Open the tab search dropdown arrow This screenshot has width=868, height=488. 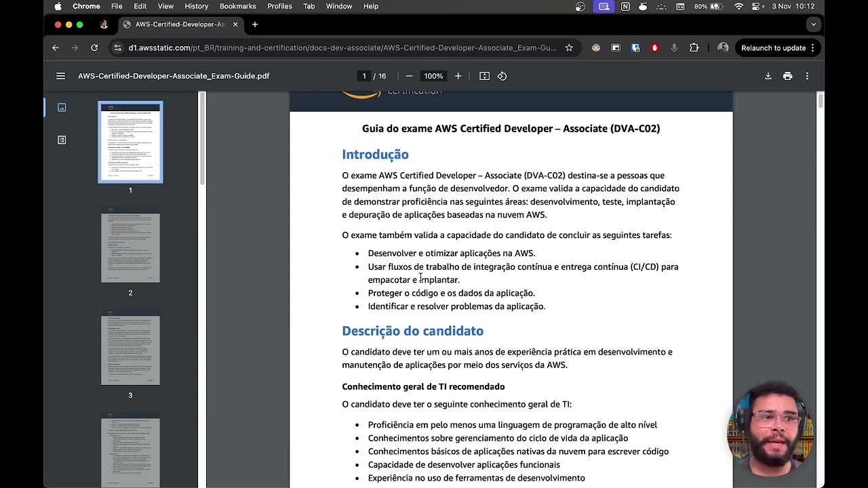(x=813, y=24)
